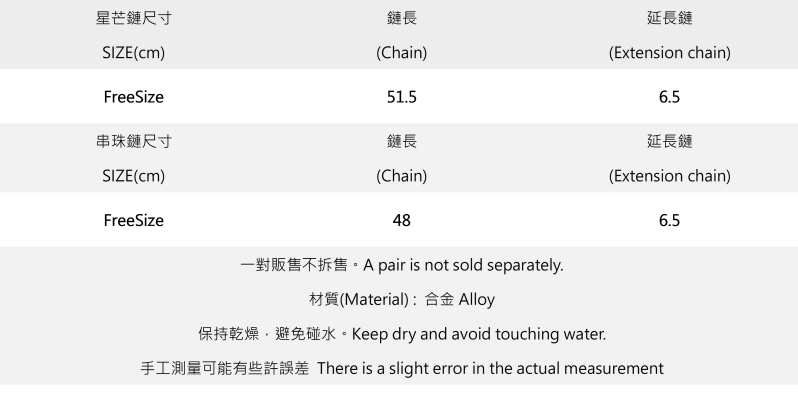
Task: Click the 6.5 extension value beside 48
Action: (669, 220)
